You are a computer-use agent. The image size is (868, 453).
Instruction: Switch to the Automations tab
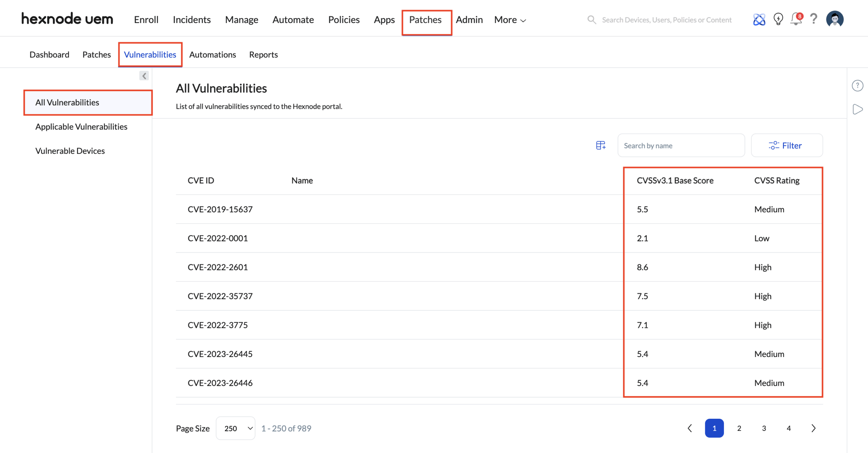pos(212,55)
